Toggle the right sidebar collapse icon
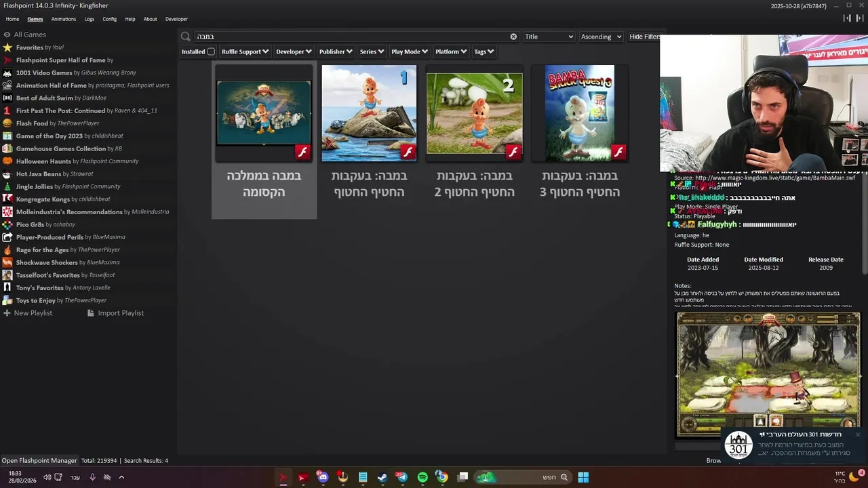Image resolution: width=868 pixels, height=488 pixels. [x=859, y=18]
